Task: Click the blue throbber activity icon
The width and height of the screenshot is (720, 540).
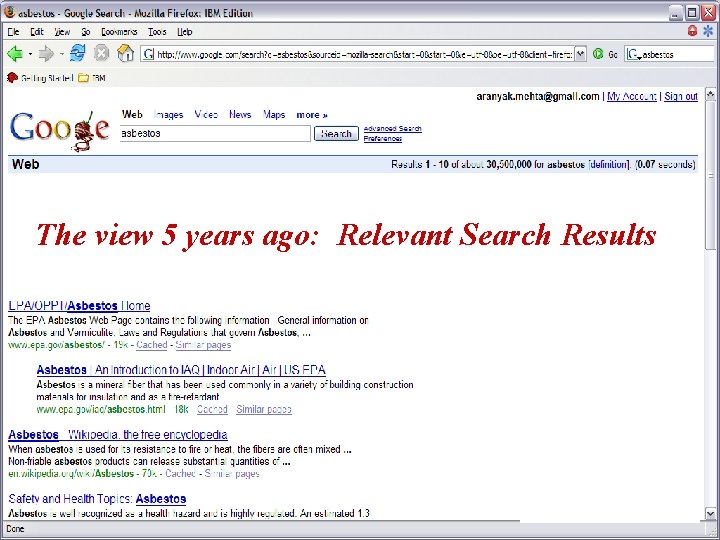Action: point(709,31)
